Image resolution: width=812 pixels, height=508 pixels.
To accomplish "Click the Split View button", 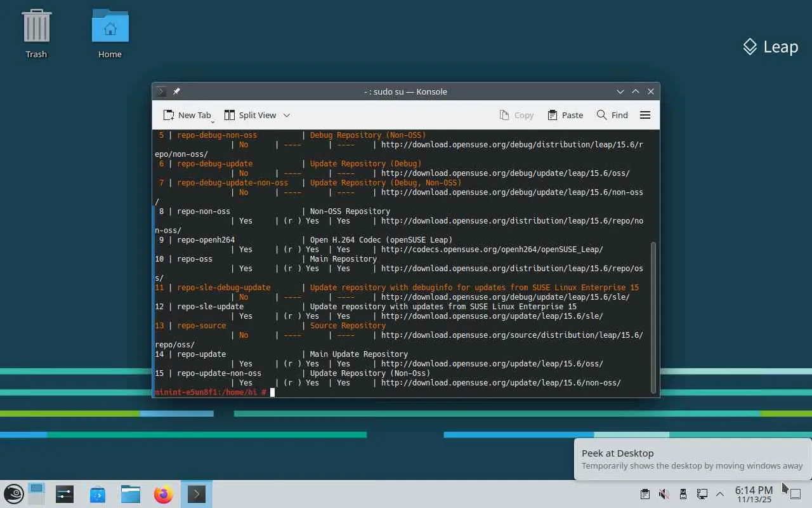I will click(x=250, y=115).
